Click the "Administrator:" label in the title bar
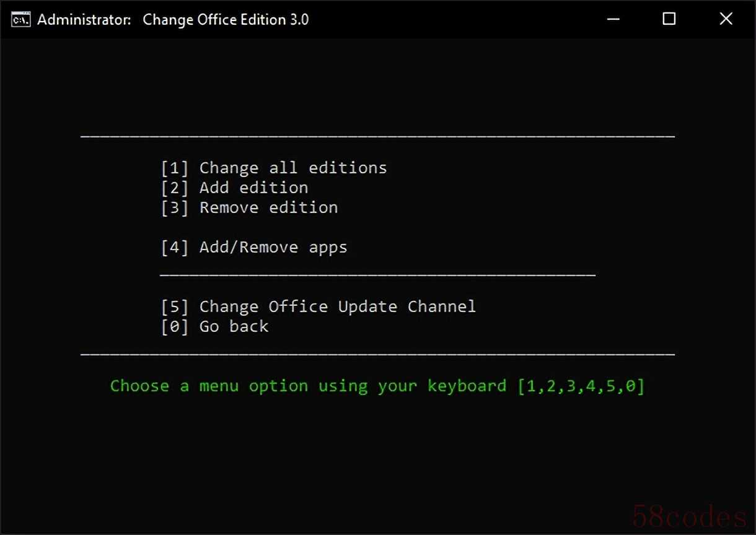Image resolution: width=756 pixels, height=535 pixels. [x=84, y=19]
